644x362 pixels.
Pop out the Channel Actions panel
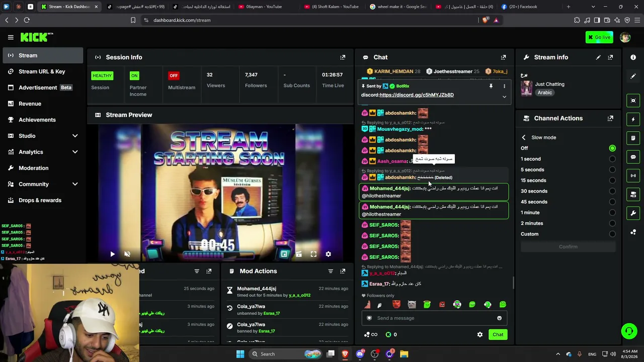610,119
